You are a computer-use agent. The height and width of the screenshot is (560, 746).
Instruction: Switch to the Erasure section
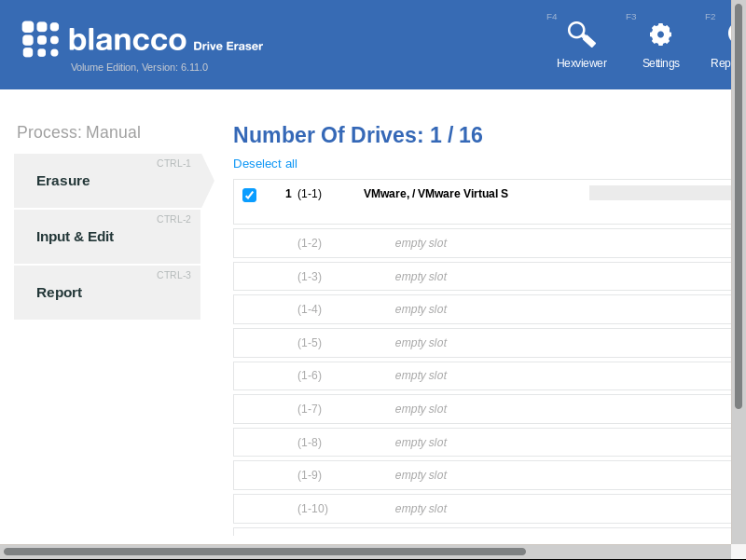coord(62,181)
